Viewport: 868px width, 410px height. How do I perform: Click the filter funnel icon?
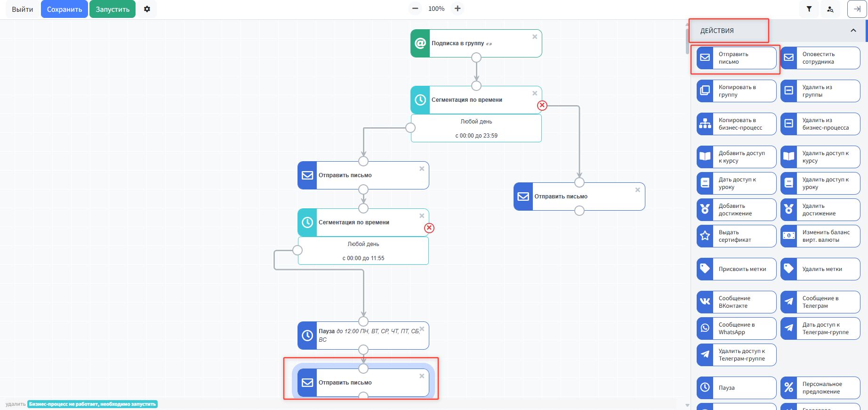pyautogui.click(x=809, y=9)
